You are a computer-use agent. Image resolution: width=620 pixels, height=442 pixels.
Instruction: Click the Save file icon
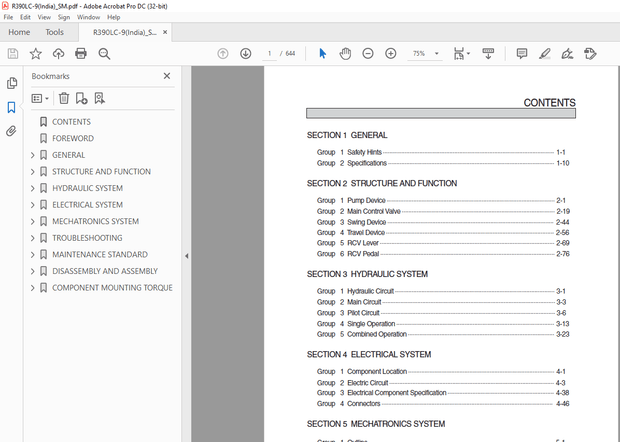[x=13, y=53]
